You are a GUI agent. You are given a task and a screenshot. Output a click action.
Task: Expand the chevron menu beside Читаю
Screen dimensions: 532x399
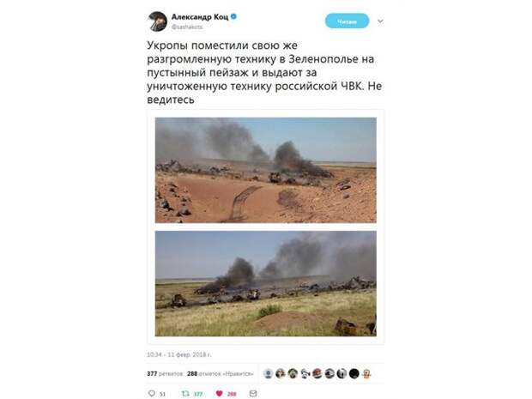coord(380,21)
